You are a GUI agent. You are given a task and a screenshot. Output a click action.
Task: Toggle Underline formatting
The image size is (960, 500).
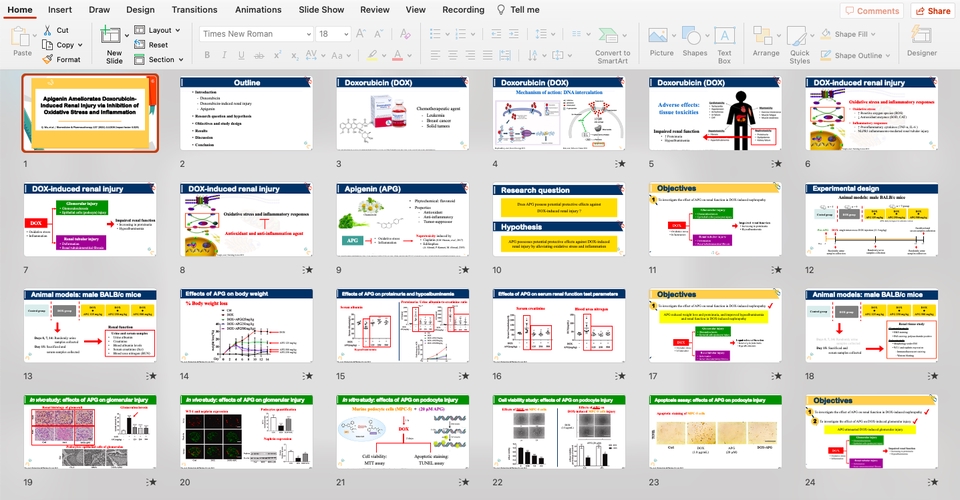tap(241, 55)
